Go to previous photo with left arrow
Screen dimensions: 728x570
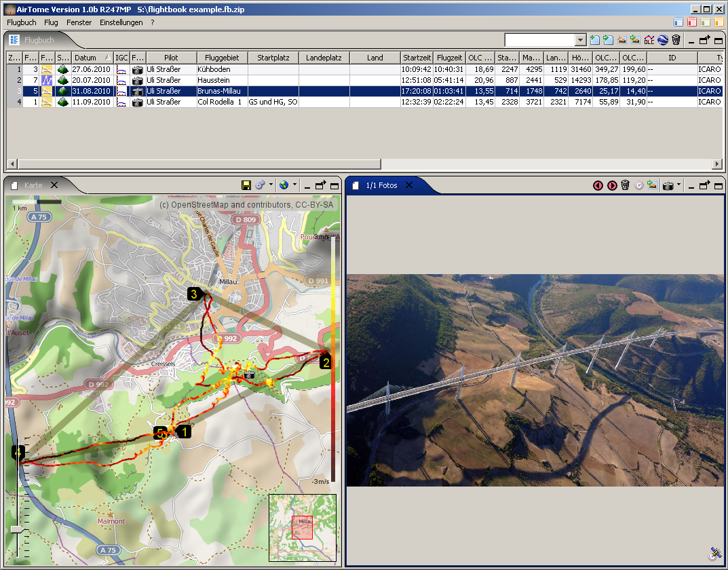(598, 185)
